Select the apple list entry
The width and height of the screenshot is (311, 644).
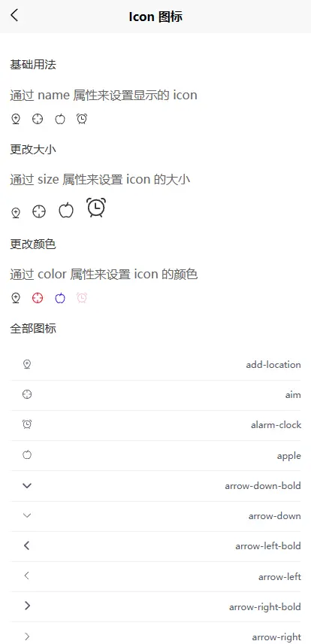click(155, 455)
